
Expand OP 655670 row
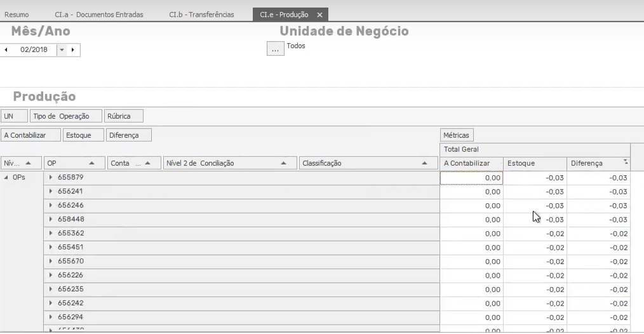coord(51,261)
